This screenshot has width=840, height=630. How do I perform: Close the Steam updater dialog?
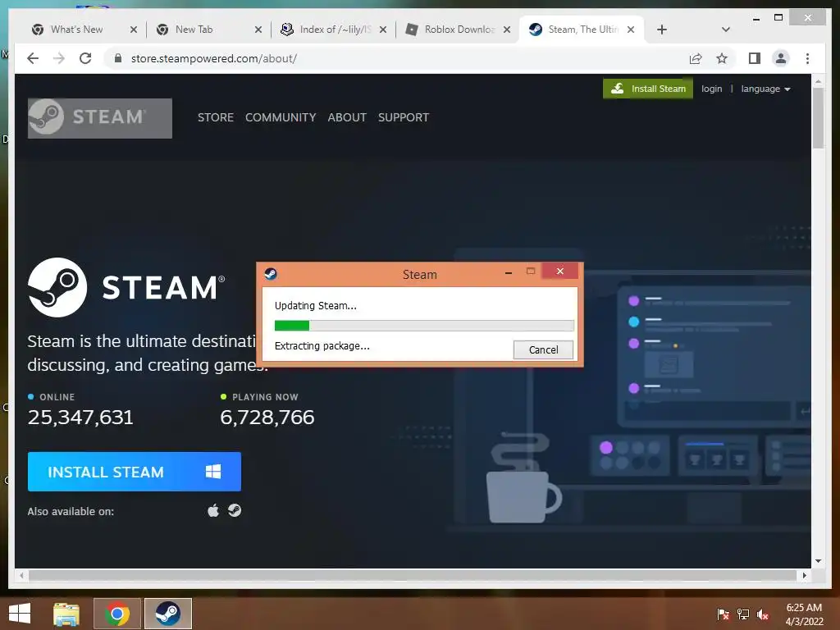(559, 271)
